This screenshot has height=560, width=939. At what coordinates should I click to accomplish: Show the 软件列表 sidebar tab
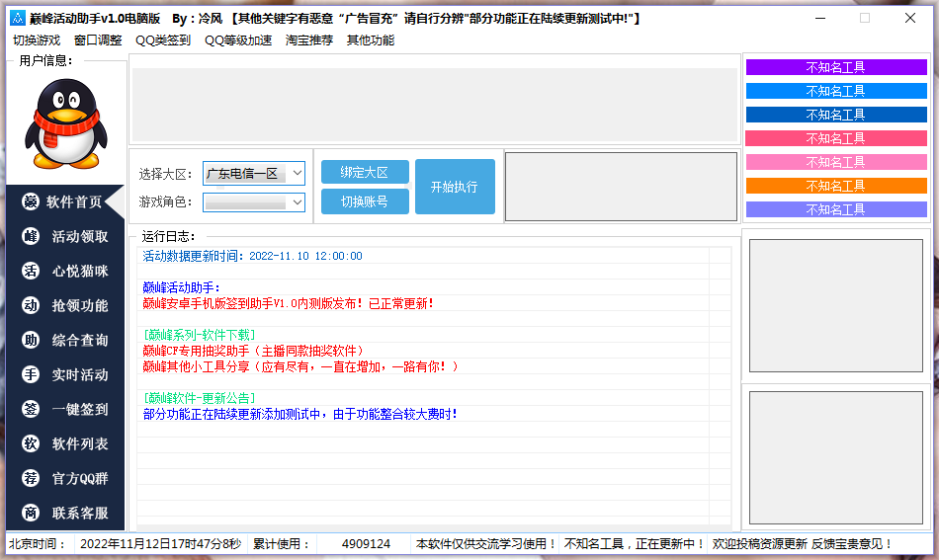coord(64,443)
